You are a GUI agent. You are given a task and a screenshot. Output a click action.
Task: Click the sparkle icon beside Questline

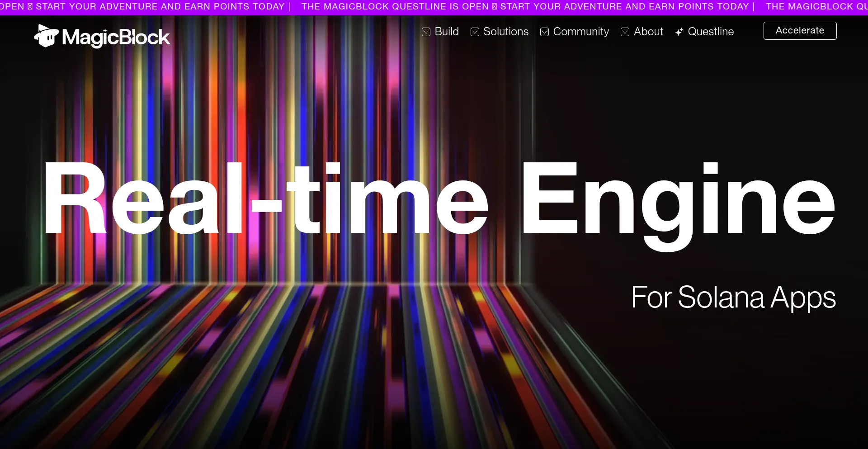pos(679,32)
